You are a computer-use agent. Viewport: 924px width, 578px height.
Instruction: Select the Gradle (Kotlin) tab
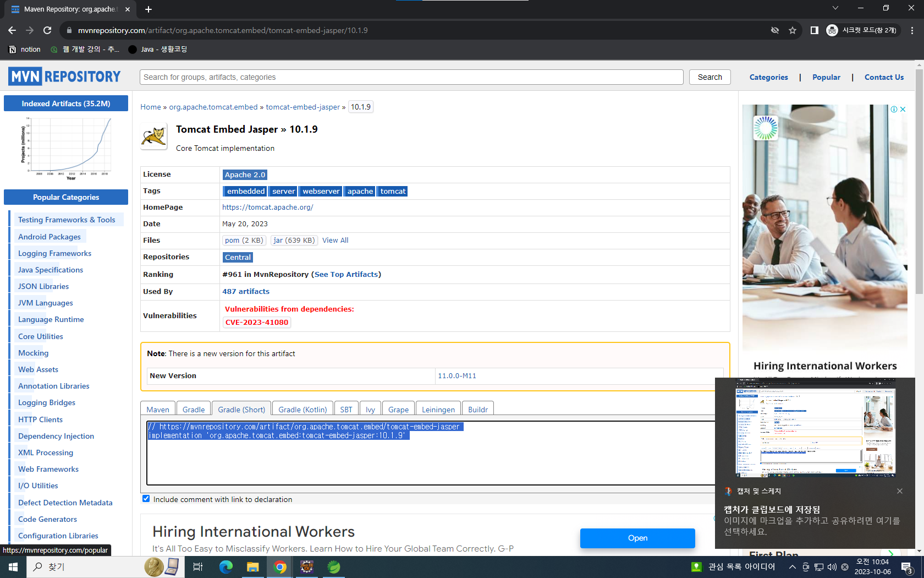[302, 409]
